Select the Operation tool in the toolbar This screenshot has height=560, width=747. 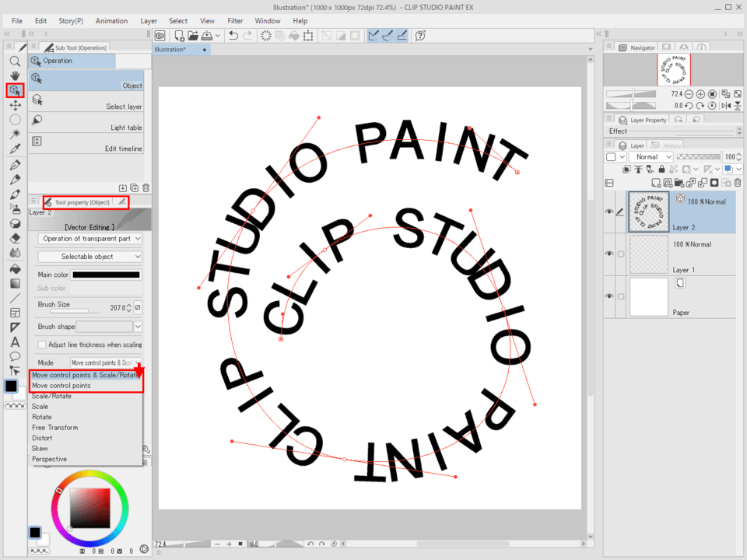(x=16, y=91)
